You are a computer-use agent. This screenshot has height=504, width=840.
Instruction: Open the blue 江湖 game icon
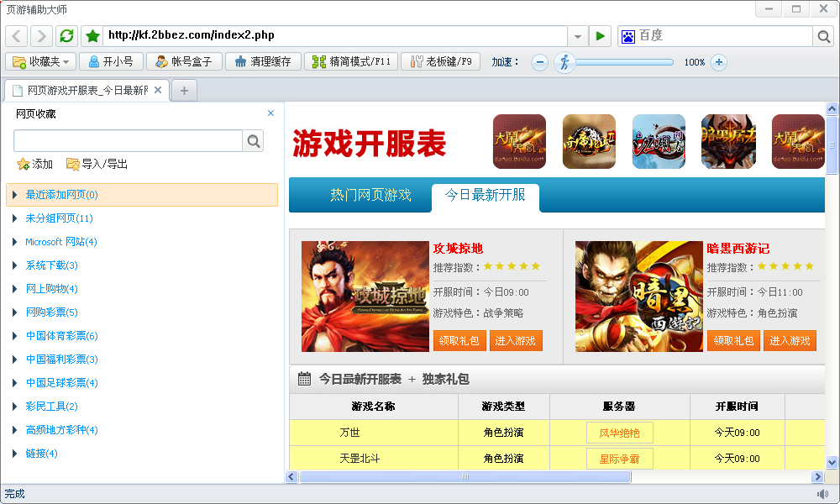(659, 141)
